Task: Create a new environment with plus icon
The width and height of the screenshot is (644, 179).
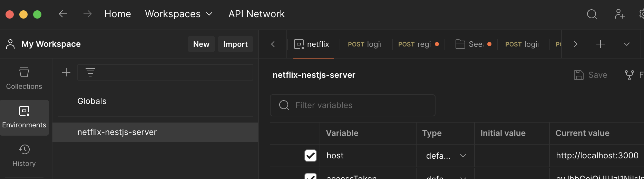Action: point(66,72)
